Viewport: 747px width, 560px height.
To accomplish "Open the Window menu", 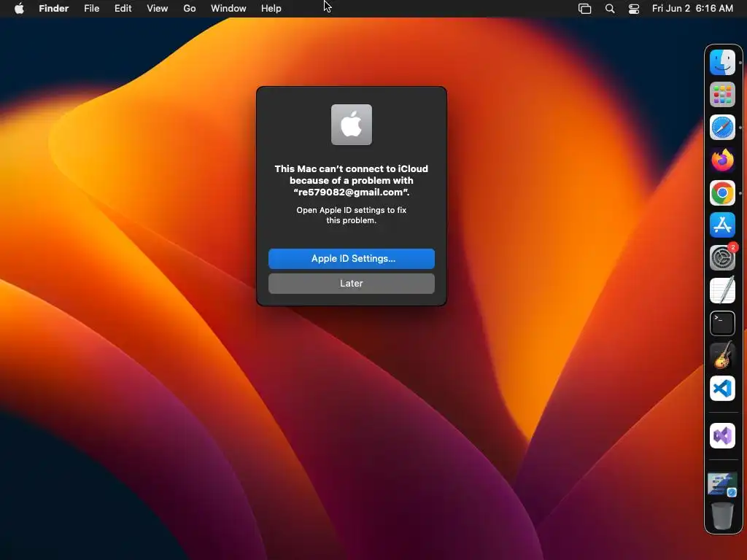I will click(x=228, y=8).
